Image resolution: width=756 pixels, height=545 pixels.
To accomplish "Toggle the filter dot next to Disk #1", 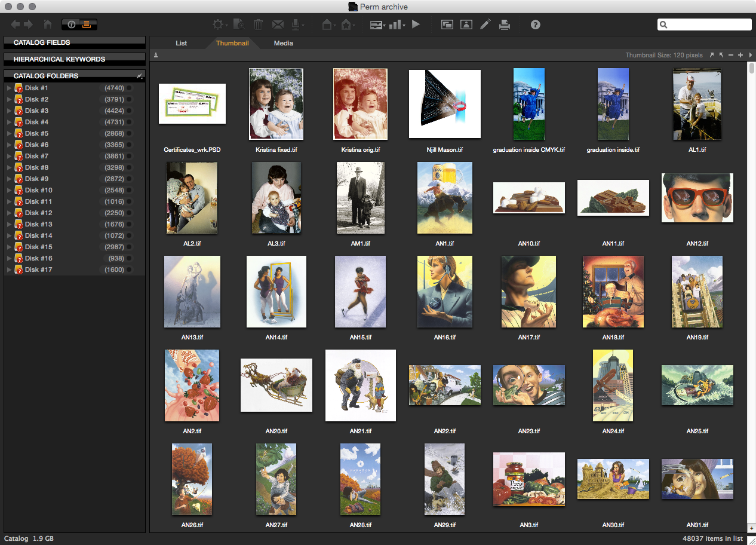I will click(x=130, y=88).
